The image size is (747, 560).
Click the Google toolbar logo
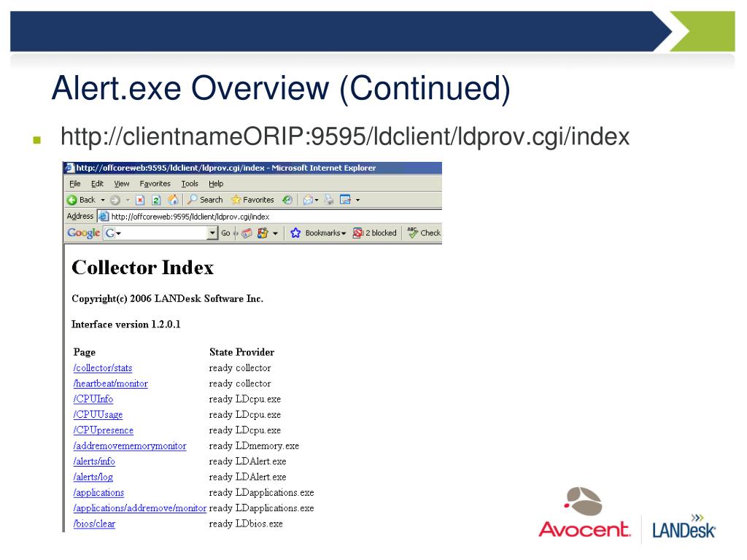tap(83, 233)
